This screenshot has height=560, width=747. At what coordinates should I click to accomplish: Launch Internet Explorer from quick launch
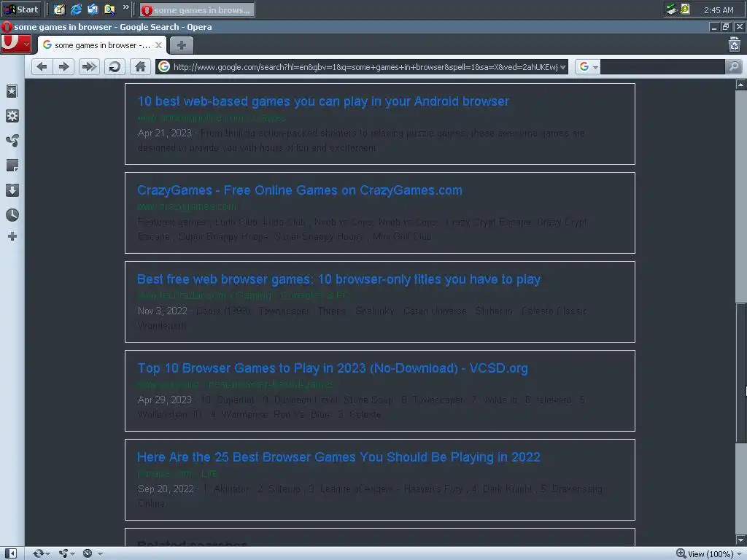[76, 9]
